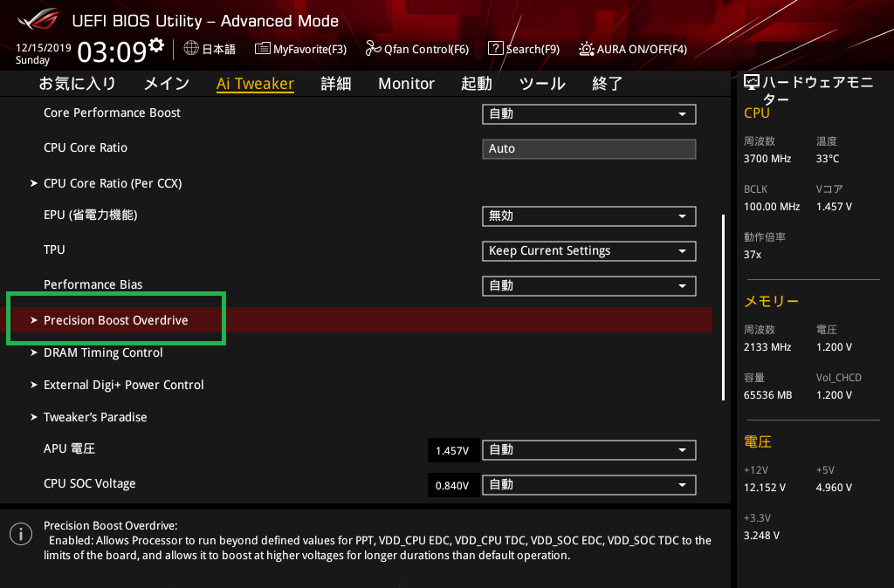894x588 pixels.
Task: Open the clock settings gear icon
Action: point(156,45)
